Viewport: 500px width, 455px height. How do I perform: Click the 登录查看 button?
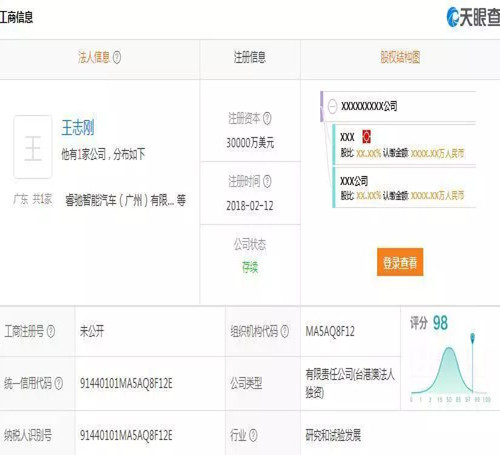pos(400,262)
